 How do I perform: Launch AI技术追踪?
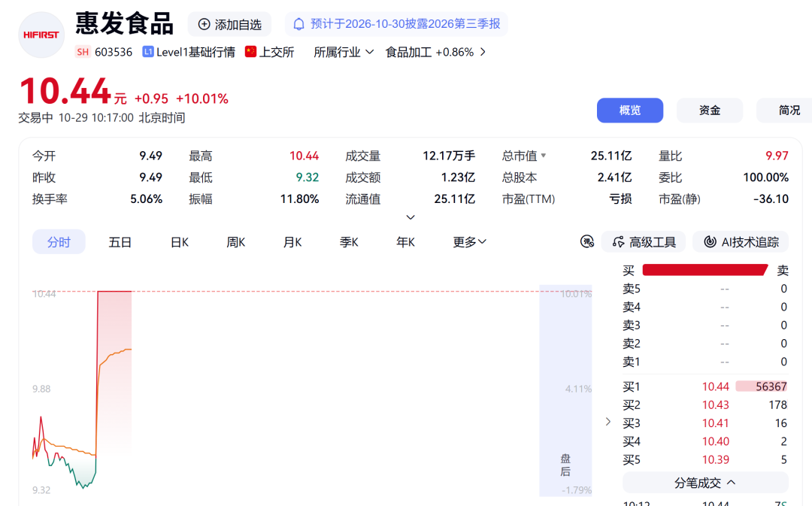click(741, 242)
